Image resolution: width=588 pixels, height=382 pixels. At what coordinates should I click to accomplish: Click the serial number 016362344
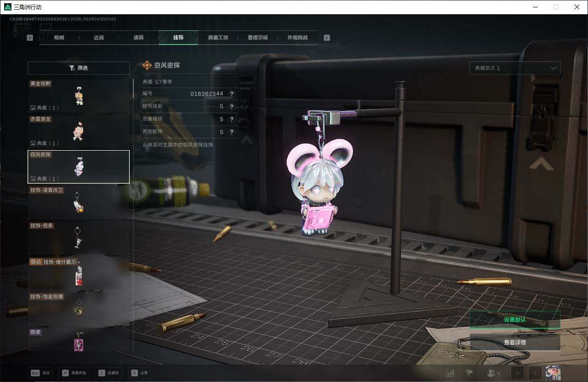(207, 94)
